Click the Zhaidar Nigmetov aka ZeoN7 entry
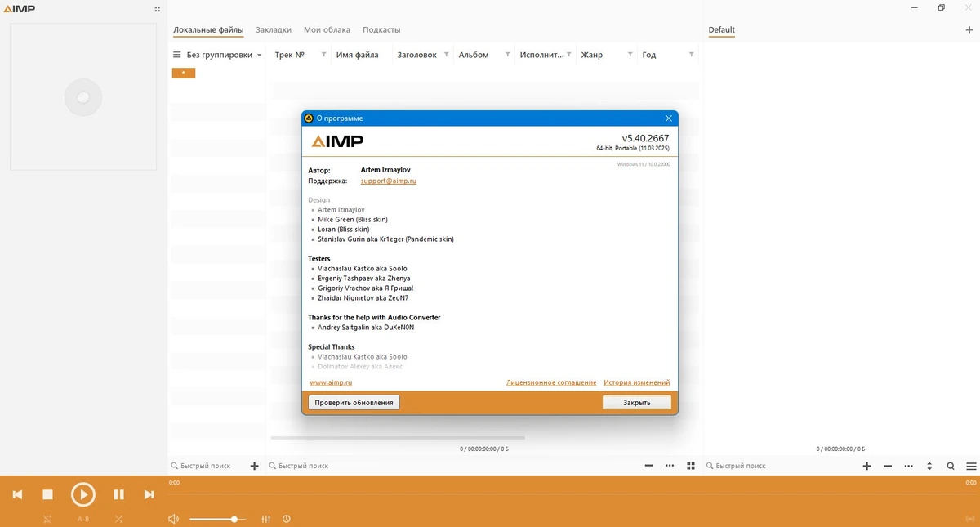This screenshot has height=527, width=980. (x=364, y=298)
